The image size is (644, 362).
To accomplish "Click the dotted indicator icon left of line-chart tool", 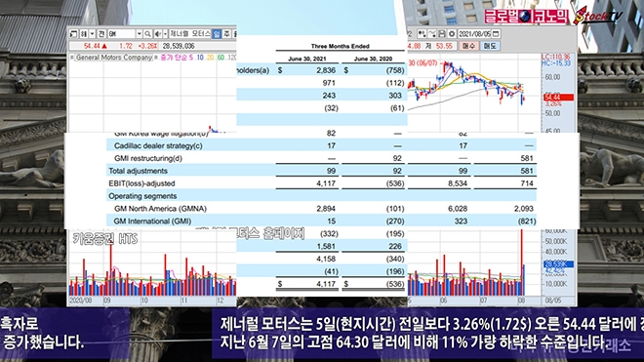I will [422, 34].
